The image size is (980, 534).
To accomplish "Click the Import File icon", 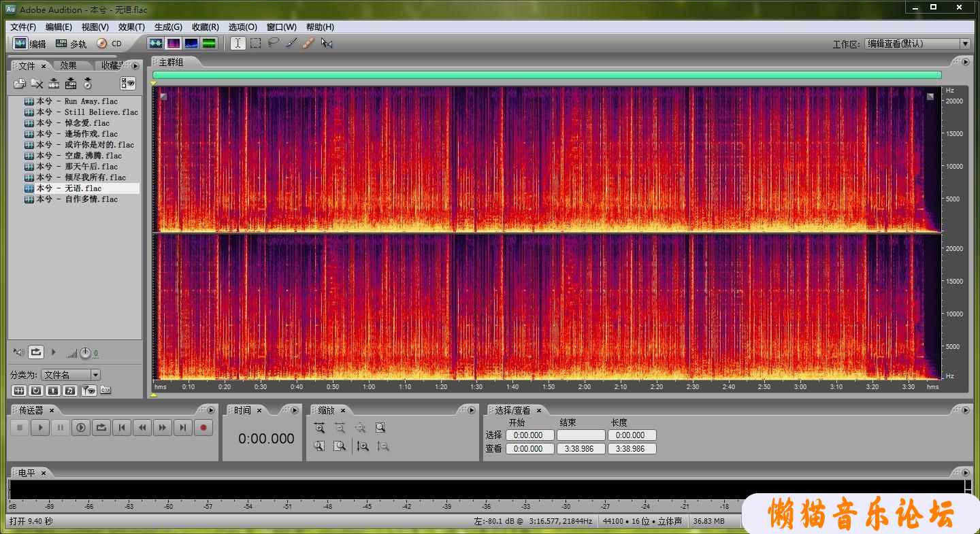I will click(x=20, y=84).
